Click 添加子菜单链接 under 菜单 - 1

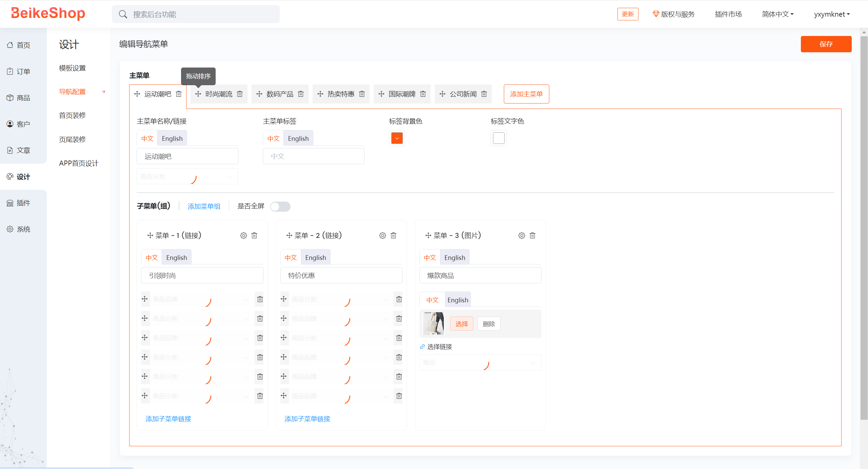click(x=169, y=419)
